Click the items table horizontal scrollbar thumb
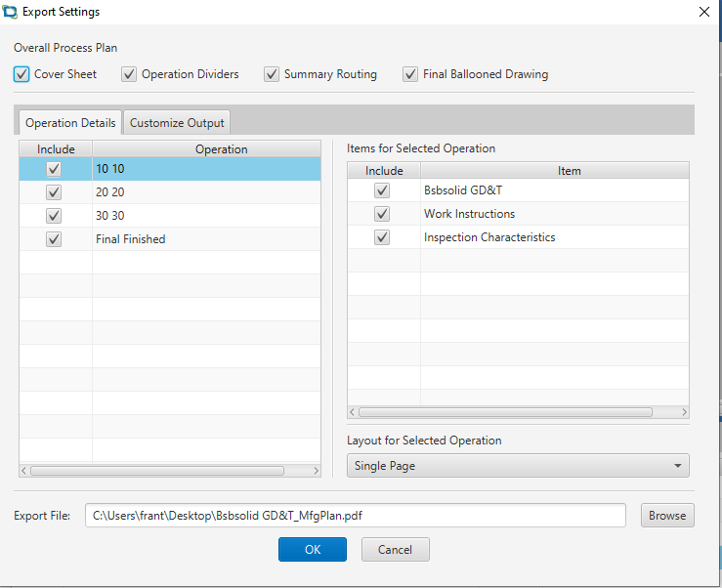The height and width of the screenshot is (588, 722). click(x=505, y=412)
